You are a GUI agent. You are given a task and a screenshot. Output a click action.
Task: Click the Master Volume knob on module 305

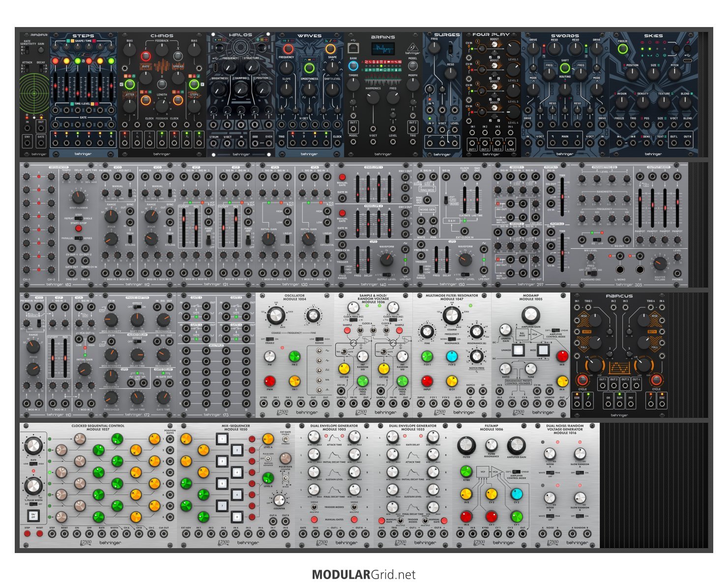(x=660, y=263)
